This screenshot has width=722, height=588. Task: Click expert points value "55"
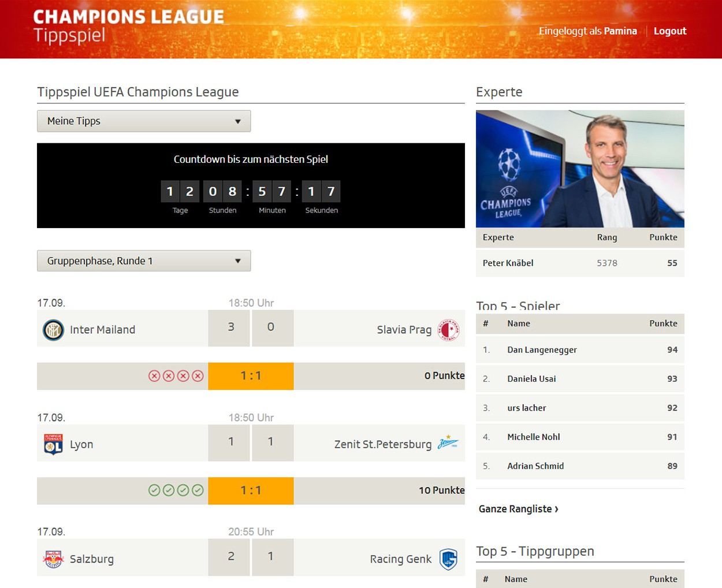pos(672,263)
